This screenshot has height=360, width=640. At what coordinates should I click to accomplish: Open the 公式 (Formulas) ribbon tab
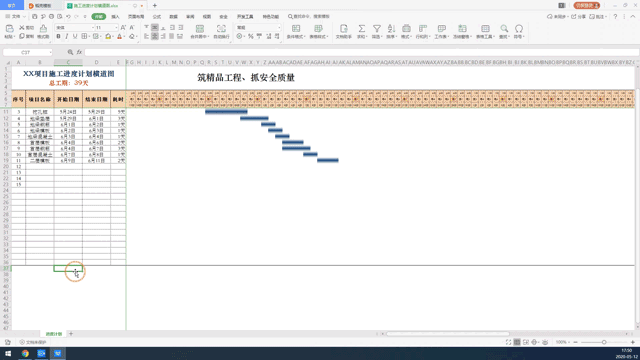click(157, 17)
